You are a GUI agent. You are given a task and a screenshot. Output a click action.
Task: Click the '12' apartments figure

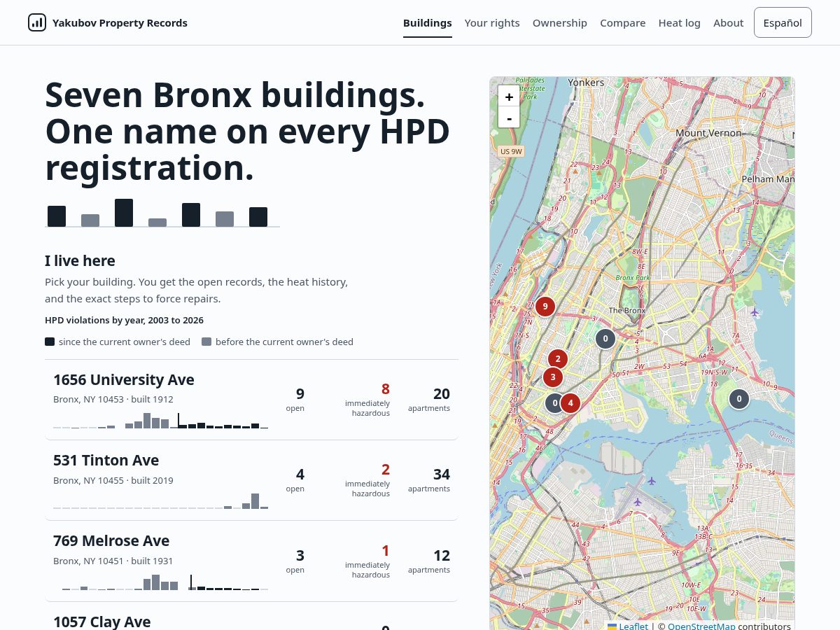click(442, 556)
